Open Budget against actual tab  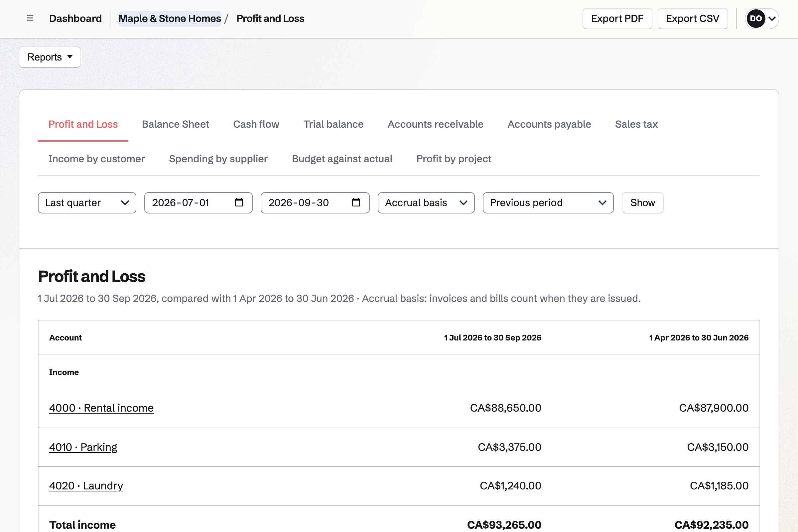click(x=342, y=159)
